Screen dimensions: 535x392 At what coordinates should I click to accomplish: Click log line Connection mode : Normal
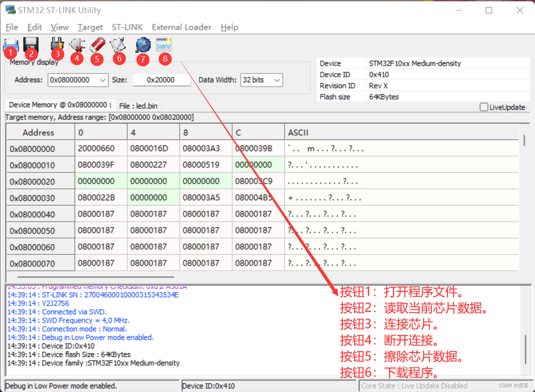coord(67,329)
